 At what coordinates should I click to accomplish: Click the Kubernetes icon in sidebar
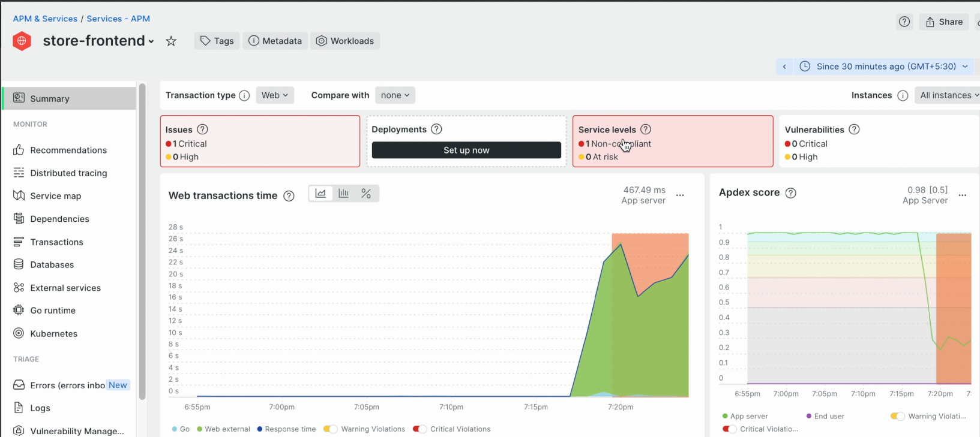(x=19, y=333)
